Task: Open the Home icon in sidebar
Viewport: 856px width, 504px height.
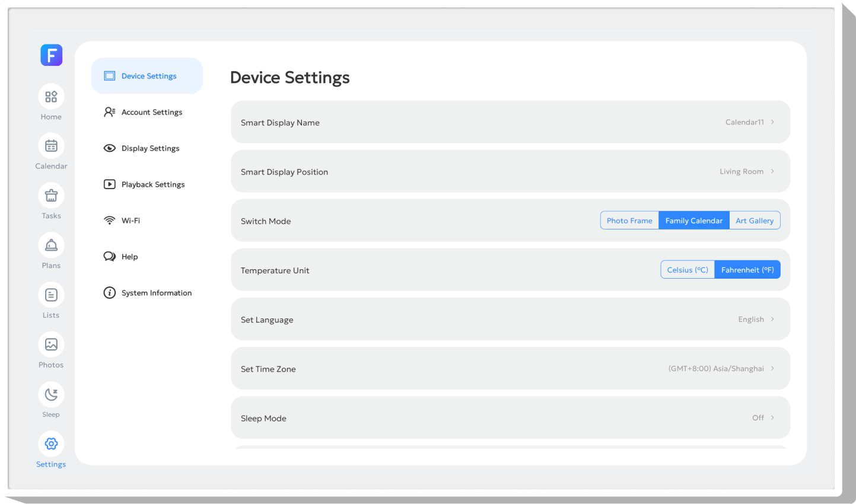Action: click(x=51, y=97)
